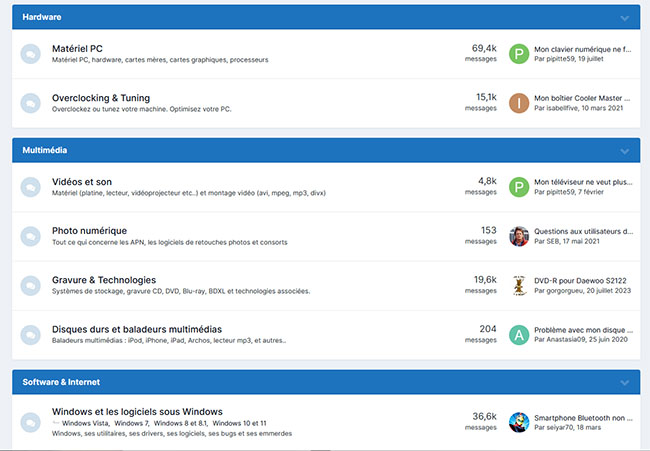
Task: Open 'Smartphone Bluetooth non' latest post
Action: [x=583, y=417]
